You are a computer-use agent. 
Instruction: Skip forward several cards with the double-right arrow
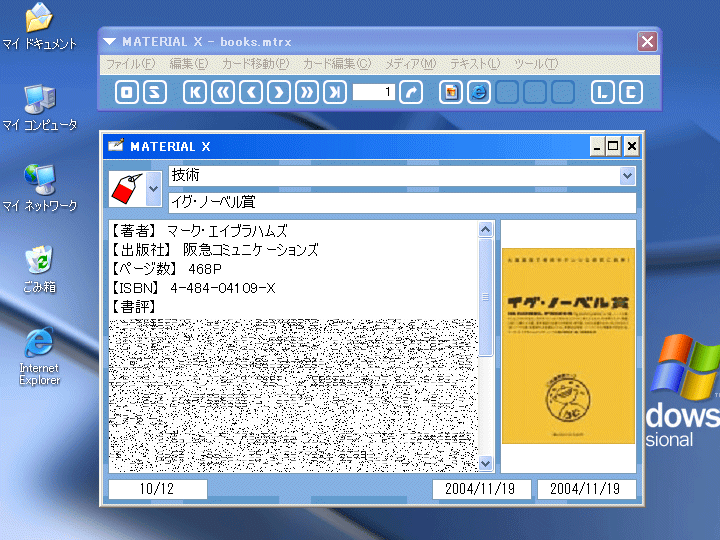tap(307, 92)
